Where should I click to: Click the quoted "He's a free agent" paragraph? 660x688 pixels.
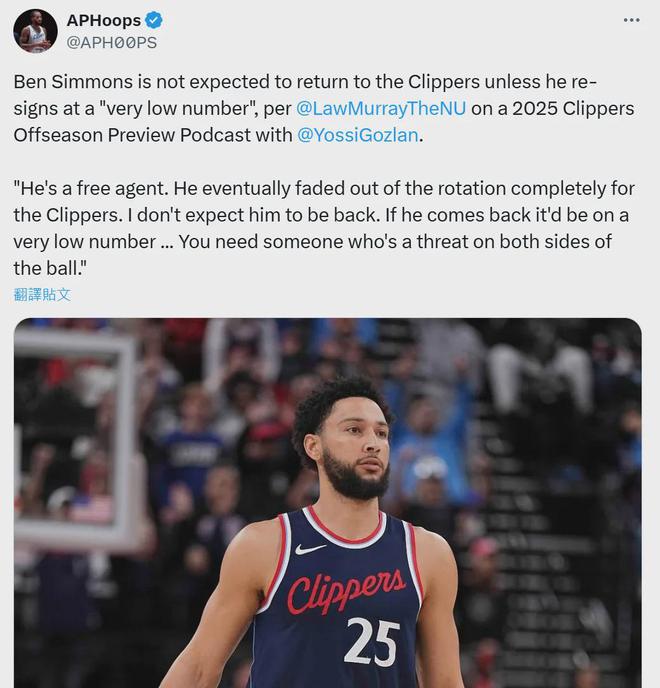point(324,228)
